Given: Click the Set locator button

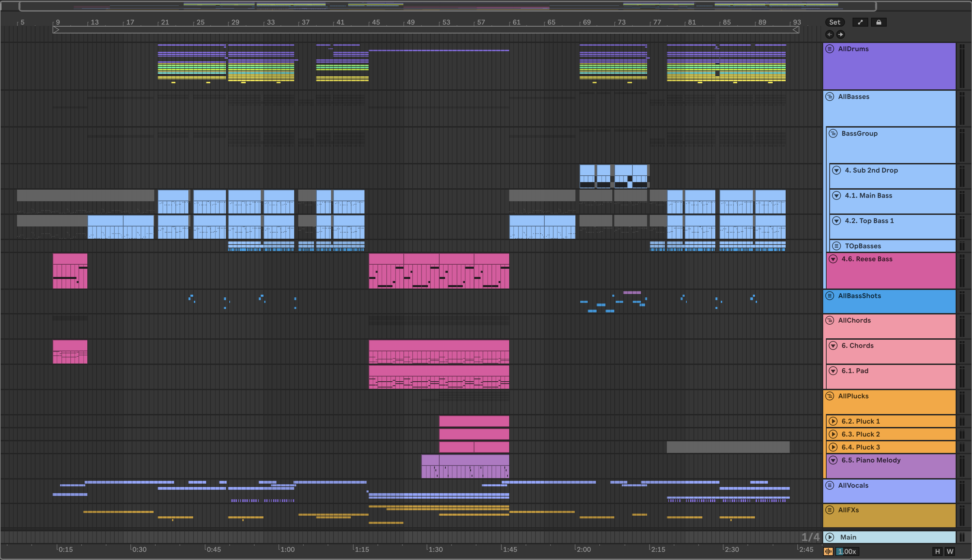Looking at the screenshot, I should pos(834,22).
